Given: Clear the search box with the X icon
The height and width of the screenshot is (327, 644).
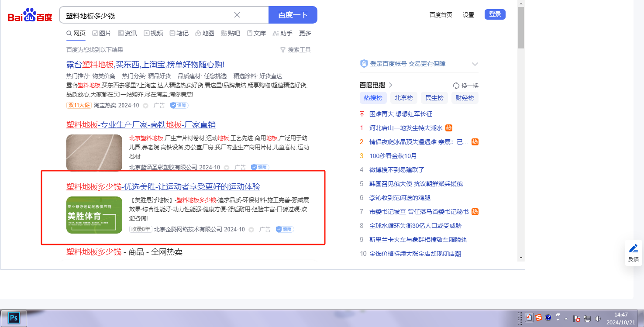Looking at the screenshot, I should click(x=237, y=15).
